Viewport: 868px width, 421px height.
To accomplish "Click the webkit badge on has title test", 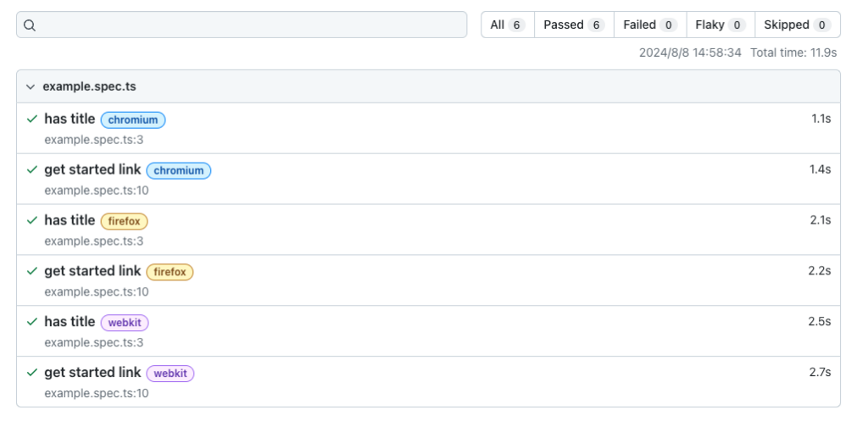I will tap(125, 323).
